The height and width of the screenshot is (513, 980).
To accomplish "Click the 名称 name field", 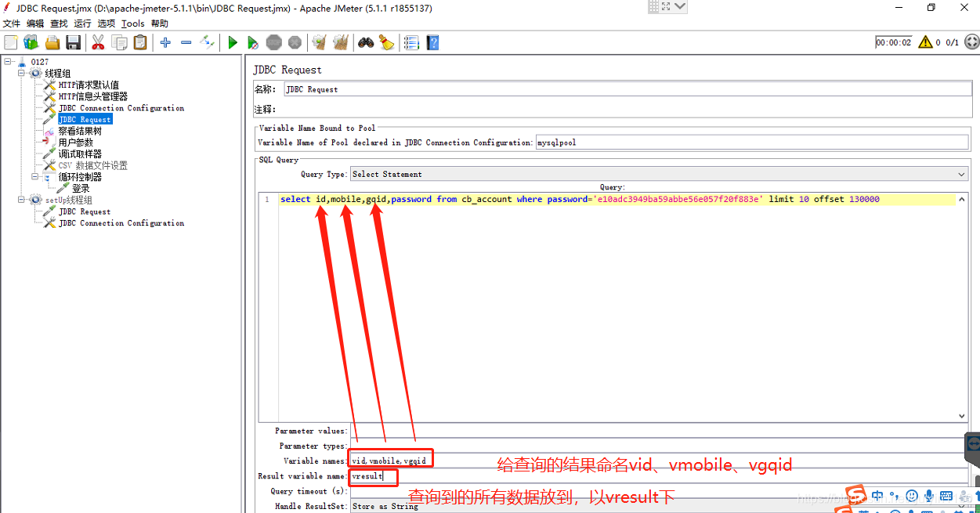I will [x=626, y=89].
